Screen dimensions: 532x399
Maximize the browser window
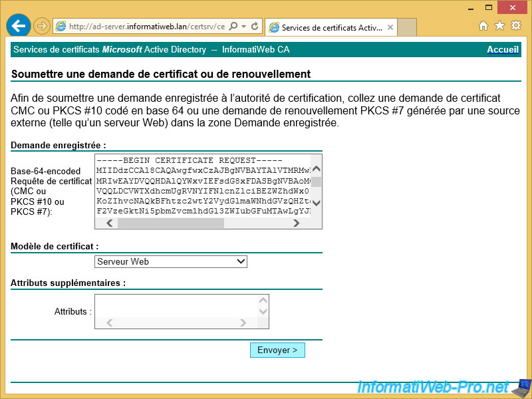(489, 7)
